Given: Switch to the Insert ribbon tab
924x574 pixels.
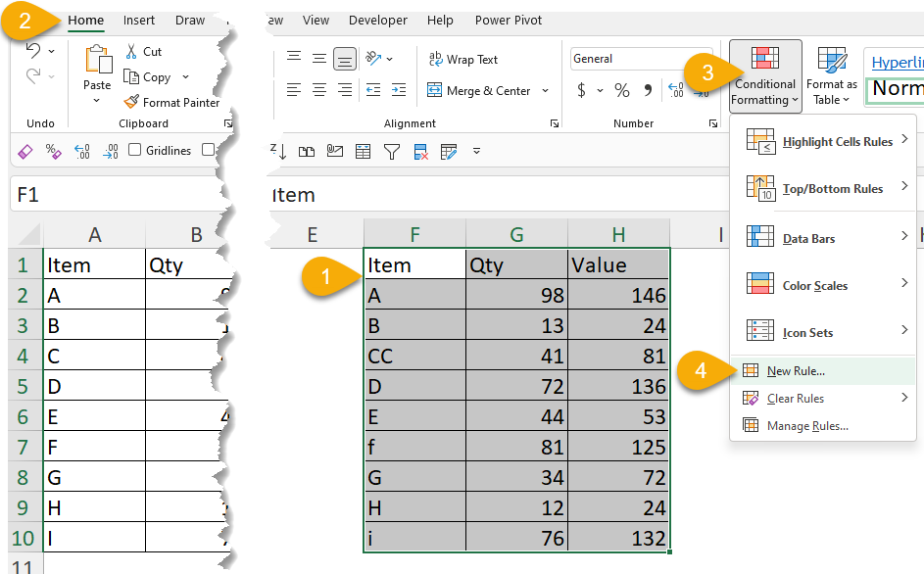Looking at the screenshot, I should click(x=139, y=21).
